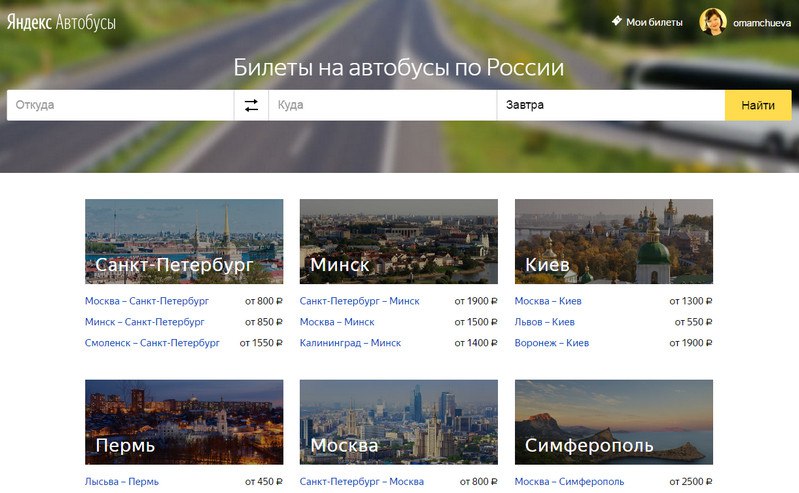The height and width of the screenshot is (493, 799).
Task: Swap departure and destination fields
Action: pos(251,106)
